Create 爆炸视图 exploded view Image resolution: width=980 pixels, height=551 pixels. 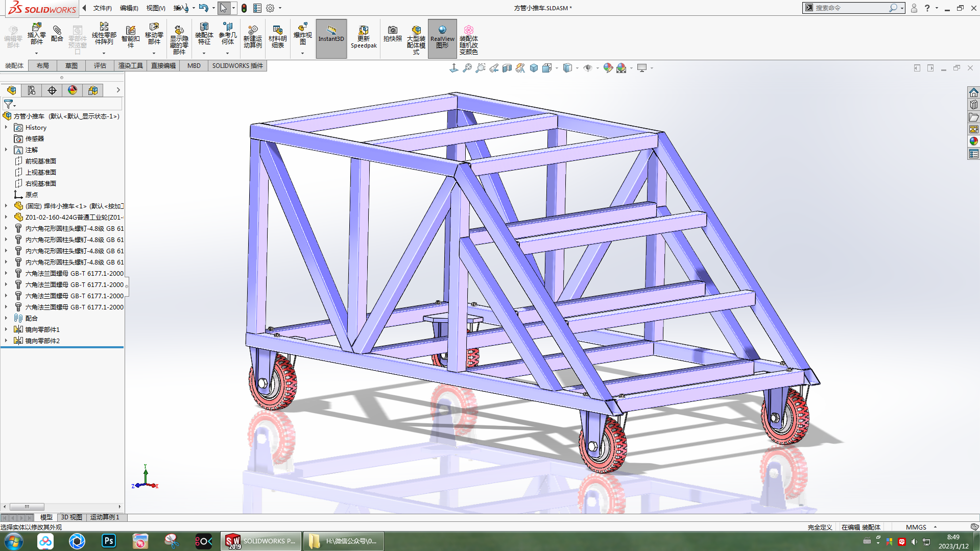302,34
